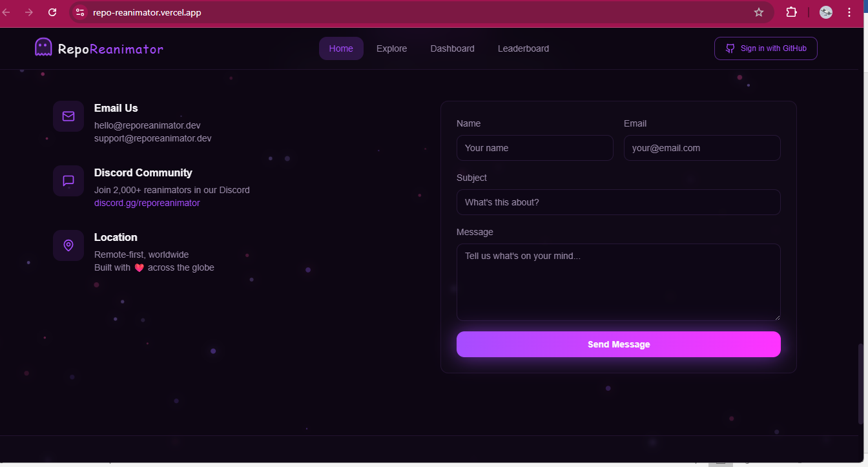Click the Email field label above input
The width and height of the screenshot is (868, 467).
click(635, 123)
